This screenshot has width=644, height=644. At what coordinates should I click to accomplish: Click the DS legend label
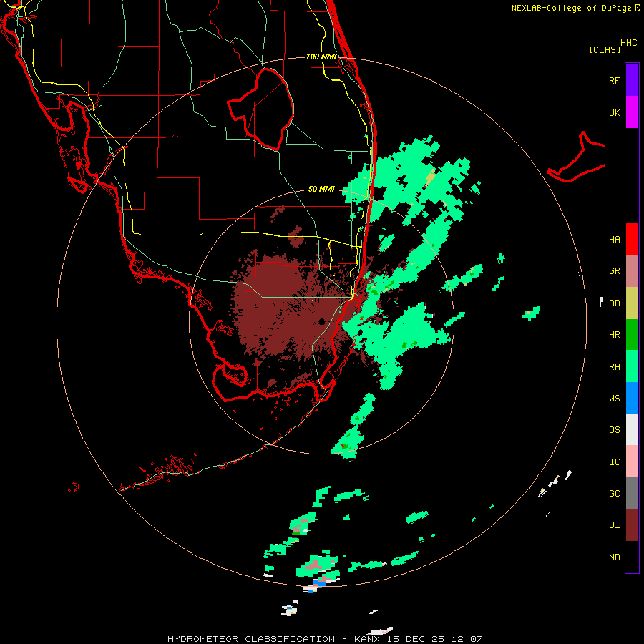(x=614, y=430)
